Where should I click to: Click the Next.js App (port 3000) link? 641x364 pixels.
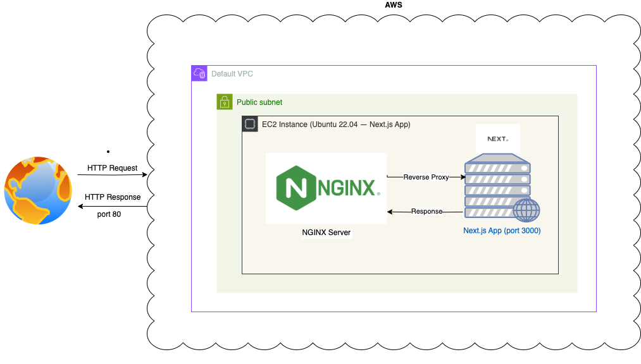501,230
